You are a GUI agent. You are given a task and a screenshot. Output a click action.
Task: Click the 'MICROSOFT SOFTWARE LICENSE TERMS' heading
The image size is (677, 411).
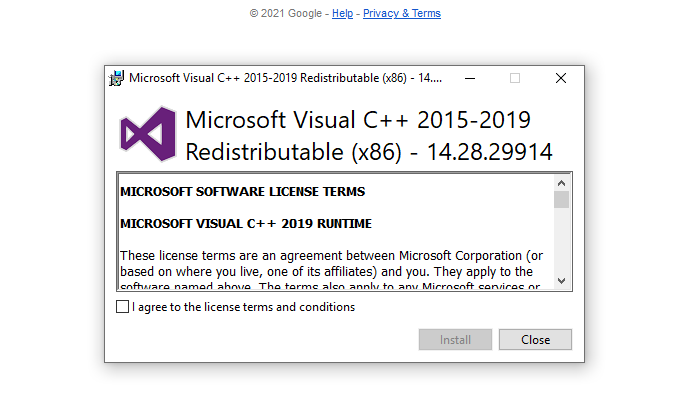coord(243,192)
